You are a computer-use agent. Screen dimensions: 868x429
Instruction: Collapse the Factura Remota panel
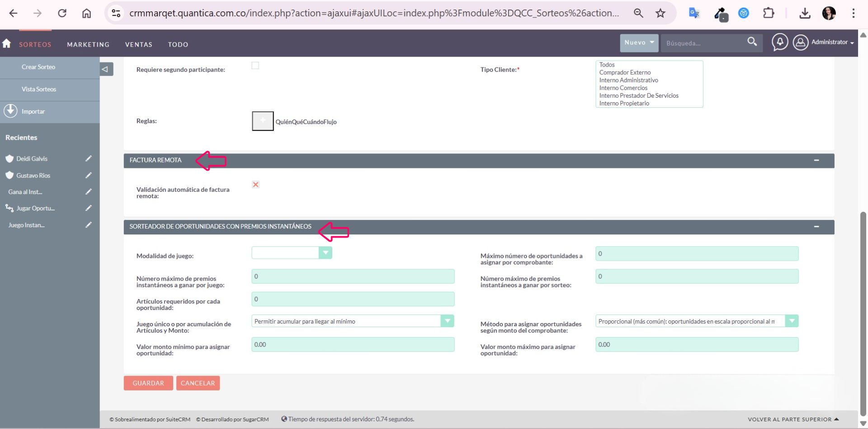[x=816, y=161]
